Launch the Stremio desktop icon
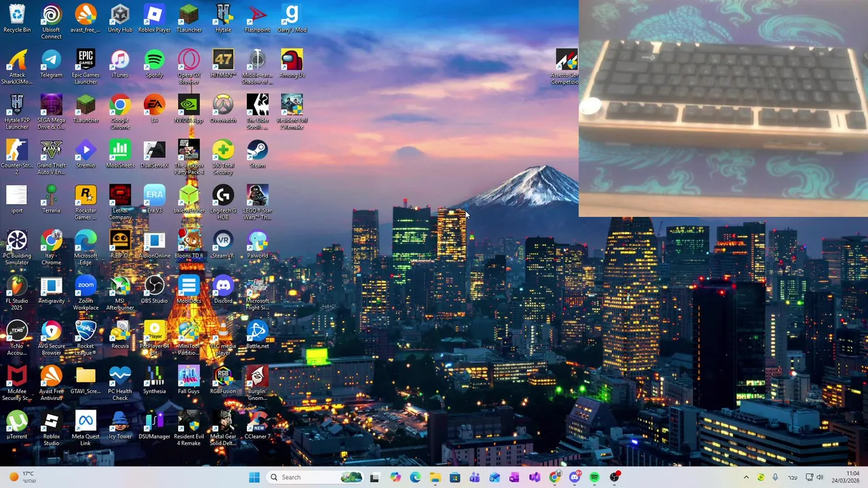 [85, 155]
